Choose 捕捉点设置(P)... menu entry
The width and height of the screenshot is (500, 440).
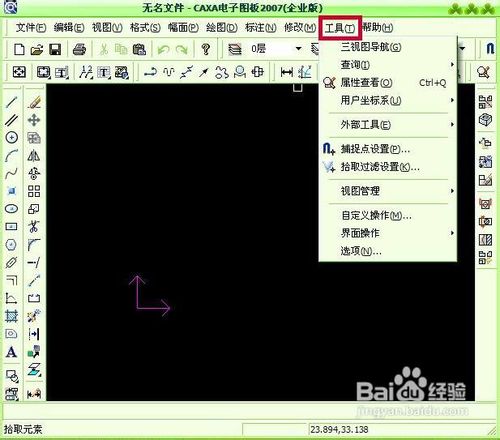pyautogui.click(x=388, y=149)
